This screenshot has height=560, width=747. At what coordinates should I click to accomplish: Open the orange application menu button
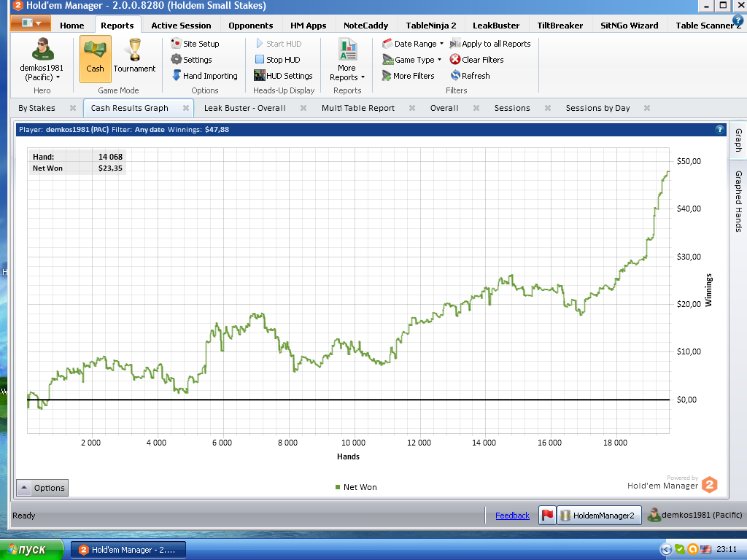[x=31, y=23]
